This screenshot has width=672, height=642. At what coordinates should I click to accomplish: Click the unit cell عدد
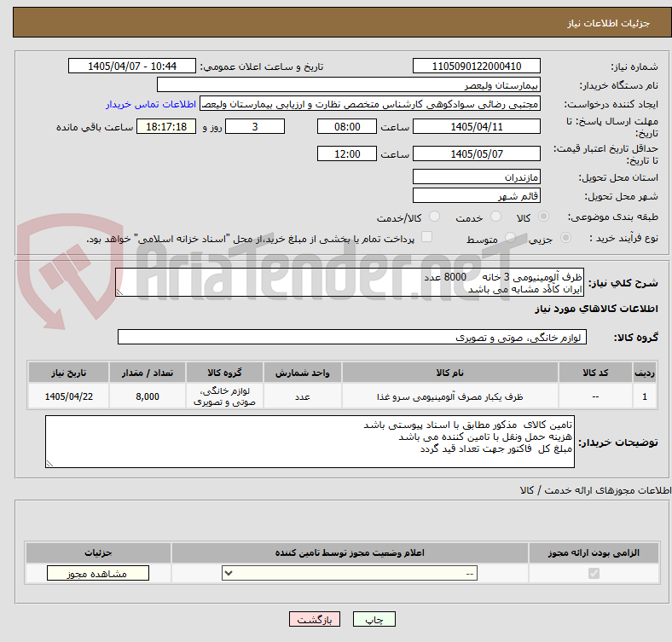[303, 396]
